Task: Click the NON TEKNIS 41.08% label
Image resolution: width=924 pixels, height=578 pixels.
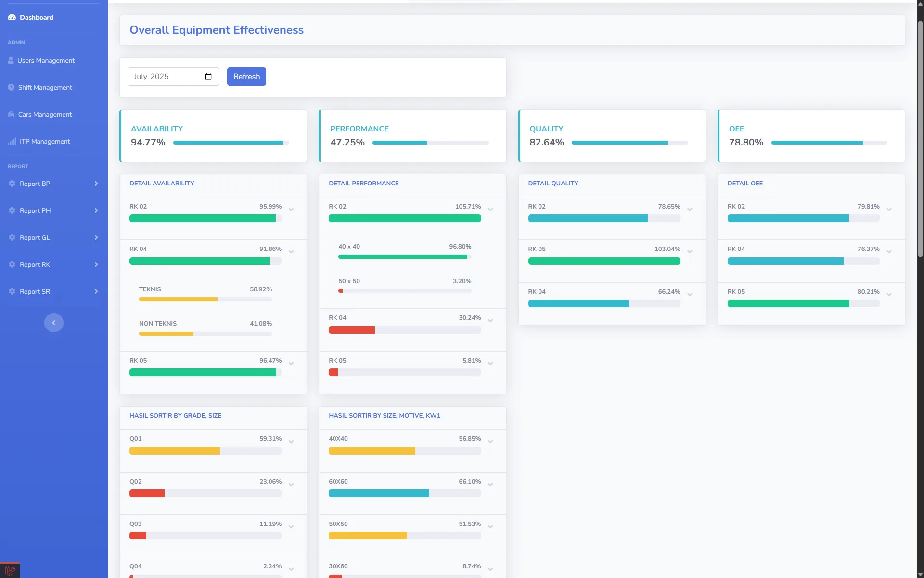Action: click(x=158, y=324)
